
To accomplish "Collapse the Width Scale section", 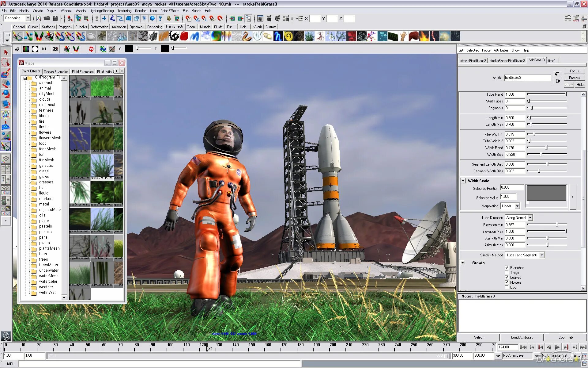I will click(463, 181).
